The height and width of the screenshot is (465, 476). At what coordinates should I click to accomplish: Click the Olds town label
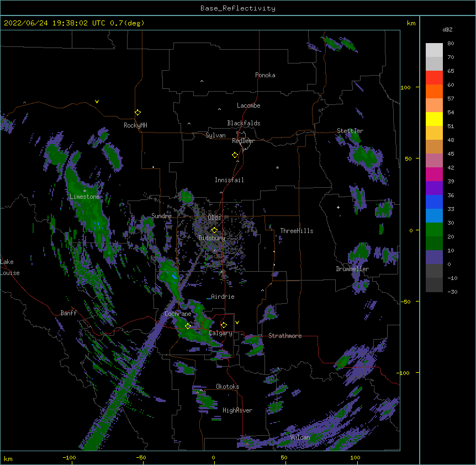pos(214,218)
